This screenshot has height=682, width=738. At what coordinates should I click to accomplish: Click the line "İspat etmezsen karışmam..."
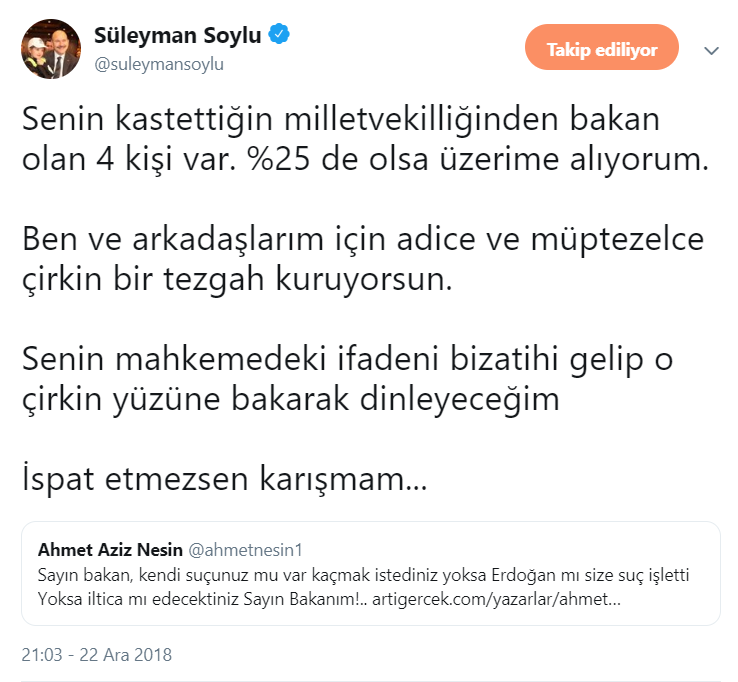[x=224, y=477]
